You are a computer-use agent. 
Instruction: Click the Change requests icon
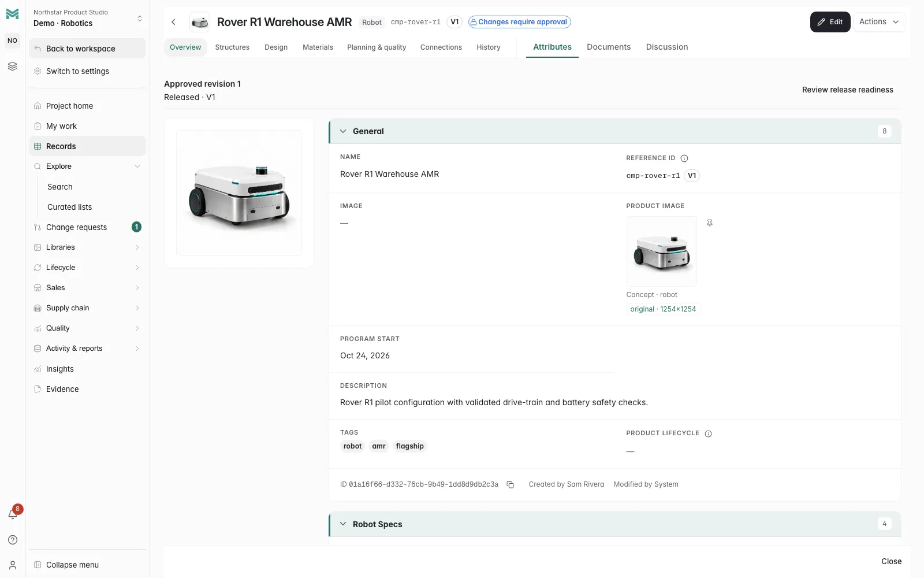click(x=38, y=227)
